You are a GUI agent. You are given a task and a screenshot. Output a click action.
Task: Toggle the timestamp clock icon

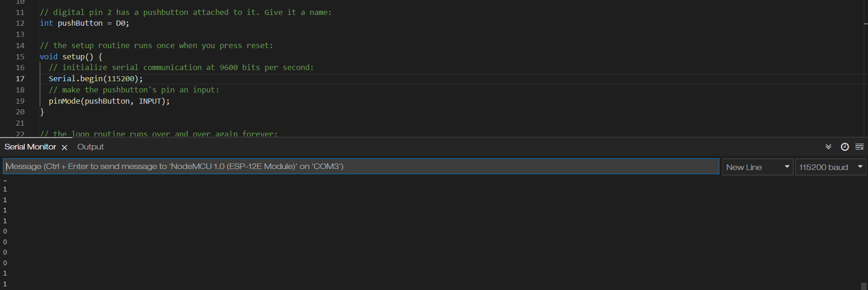845,147
